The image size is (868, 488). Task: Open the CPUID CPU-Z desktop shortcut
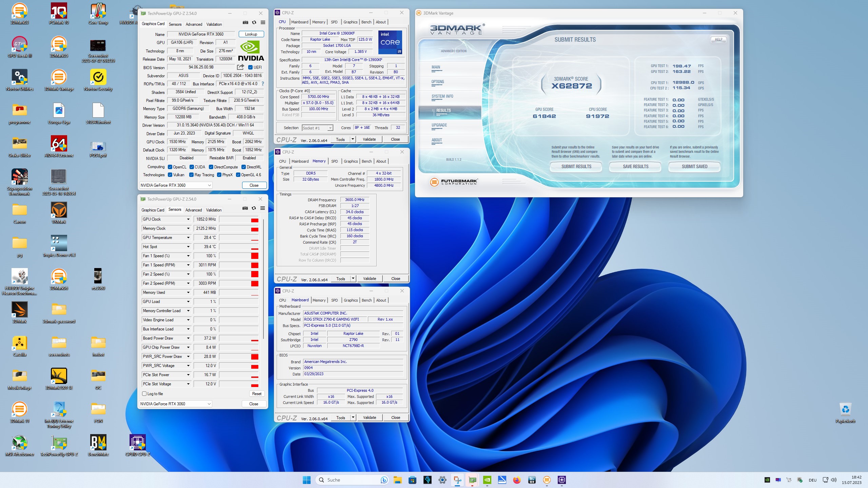pos(137,445)
